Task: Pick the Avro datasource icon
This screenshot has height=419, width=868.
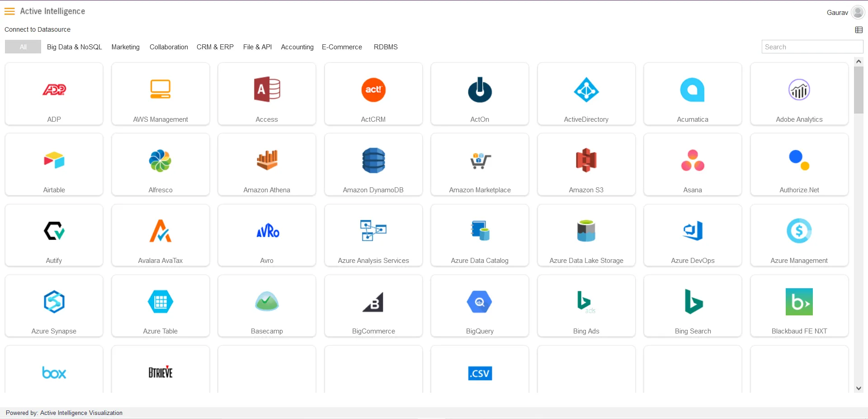Action: coord(268,231)
